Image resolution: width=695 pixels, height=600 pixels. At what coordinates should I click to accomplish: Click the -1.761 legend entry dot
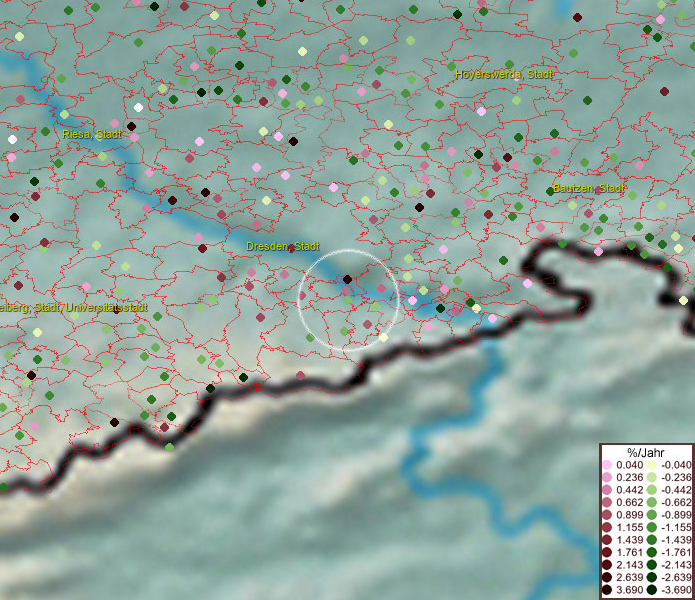(x=651, y=553)
